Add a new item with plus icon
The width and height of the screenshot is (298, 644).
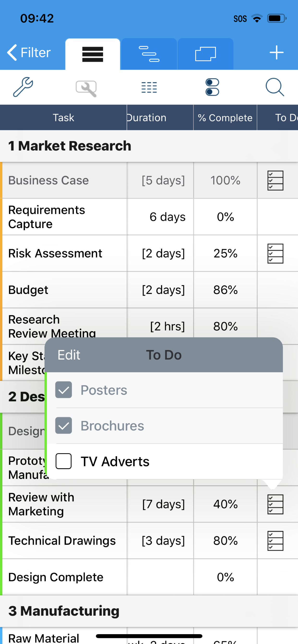(276, 52)
